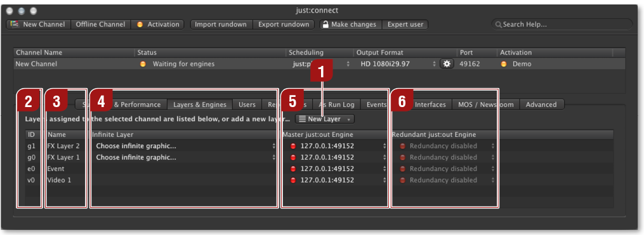
Task: Click layer ID g1
Action: tap(31, 146)
